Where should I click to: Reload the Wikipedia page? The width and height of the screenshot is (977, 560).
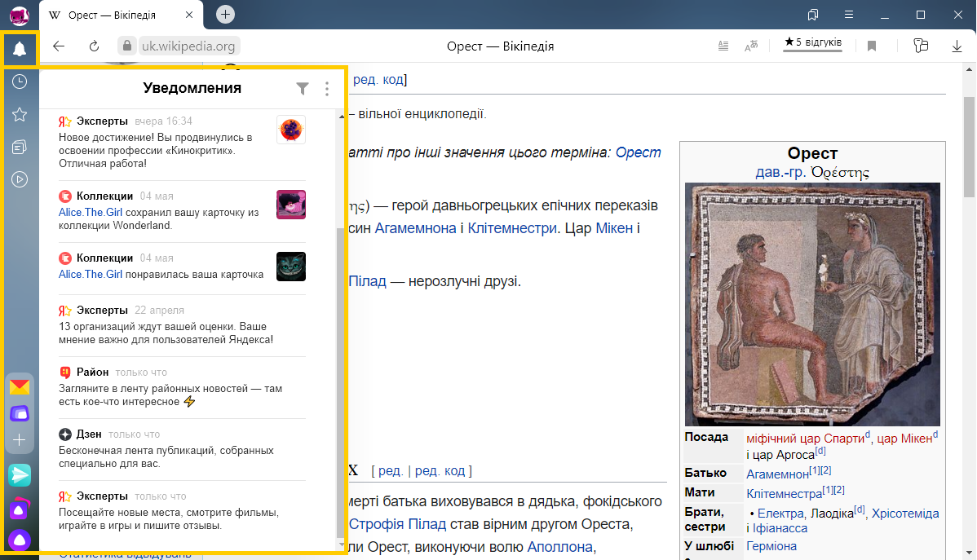94,46
